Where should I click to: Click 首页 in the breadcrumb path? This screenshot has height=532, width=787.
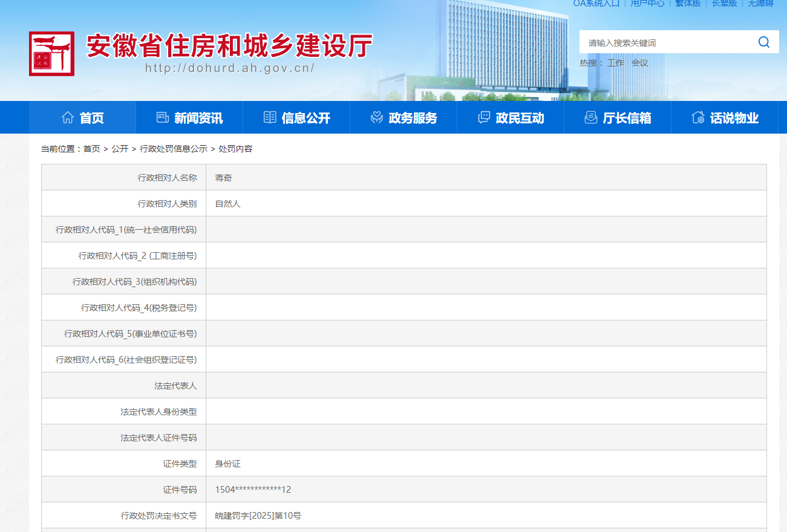coord(92,149)
